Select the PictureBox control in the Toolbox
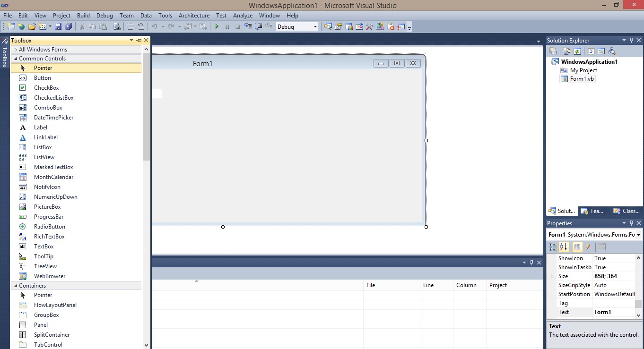The width and height of the screenshot is (644, 349). coord(47,206)
